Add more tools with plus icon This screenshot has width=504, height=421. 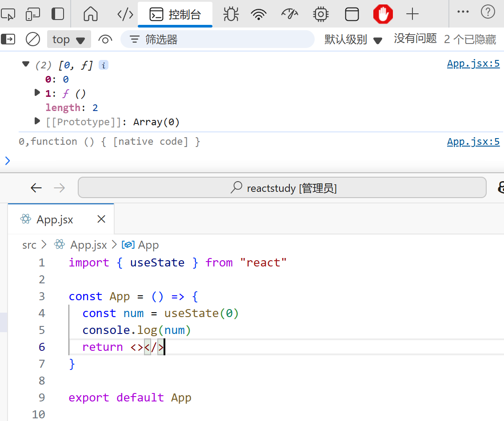[412, 15]
